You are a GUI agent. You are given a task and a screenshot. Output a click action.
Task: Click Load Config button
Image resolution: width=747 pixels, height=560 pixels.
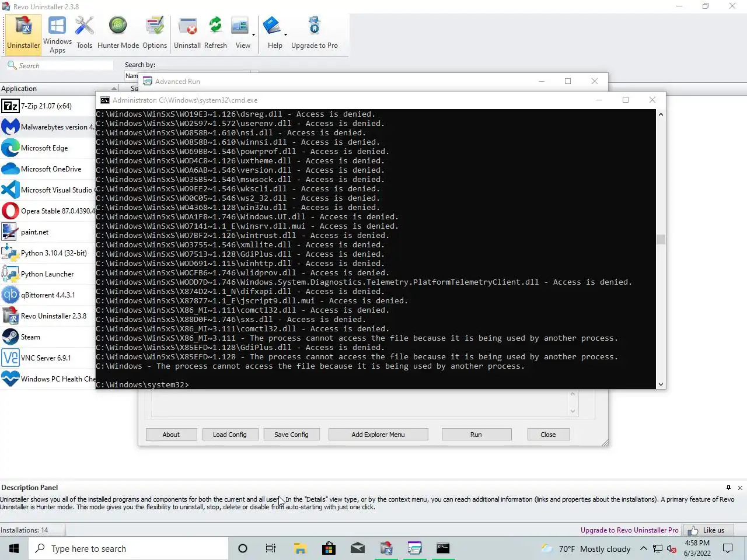coord(230,435)
